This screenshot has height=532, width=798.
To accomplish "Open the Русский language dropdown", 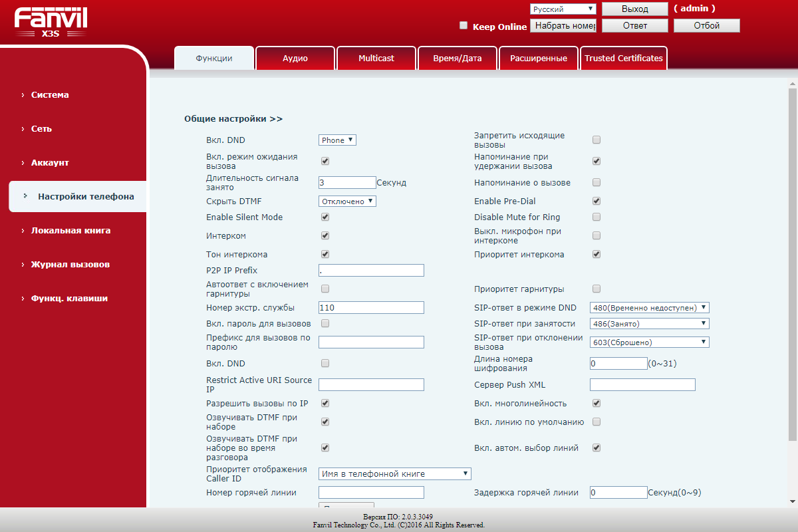I will (x=563, y=9).
